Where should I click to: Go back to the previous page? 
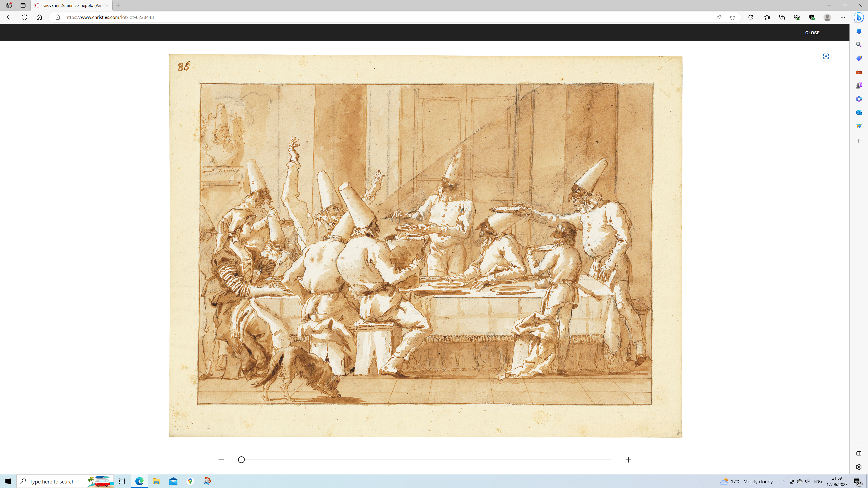[x=9, y=17]
